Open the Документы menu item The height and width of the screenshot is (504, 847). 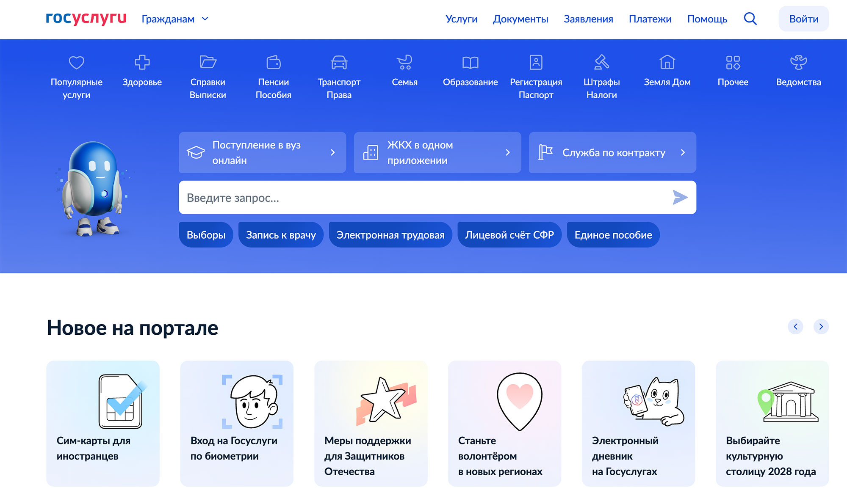(520, 19)
